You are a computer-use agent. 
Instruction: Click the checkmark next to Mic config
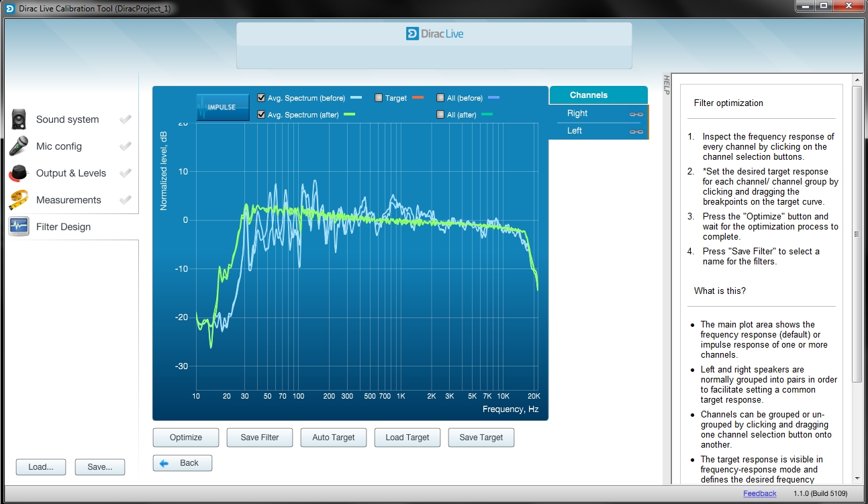(x=125, y=146)
